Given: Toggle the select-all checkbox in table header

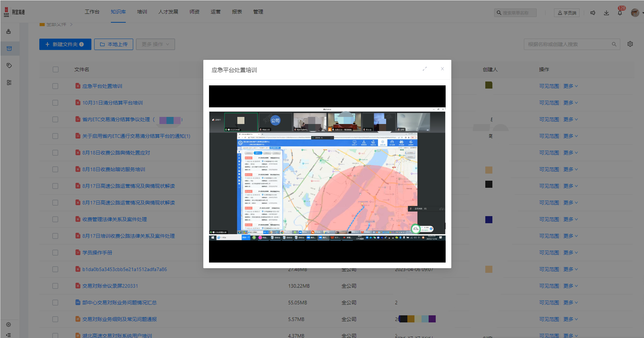Looking at the screenshot, I should pos(56,69).
